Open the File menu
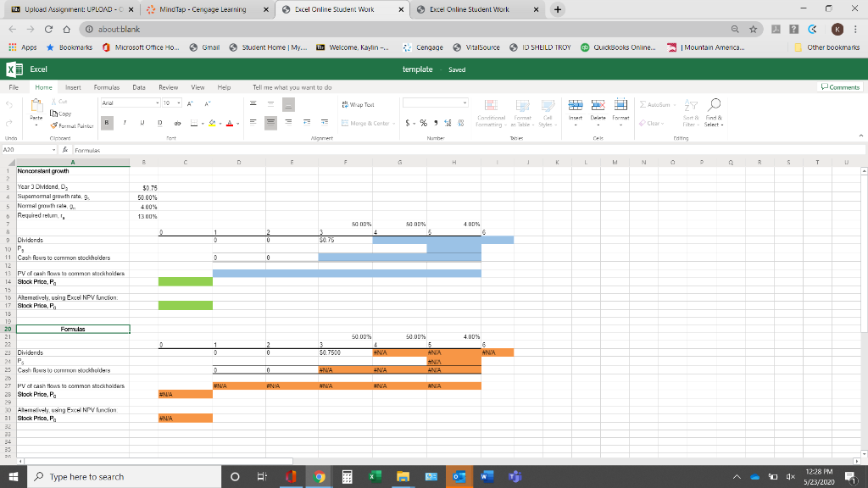The height and width of the screenshot is (488, 868). (14, 87)
